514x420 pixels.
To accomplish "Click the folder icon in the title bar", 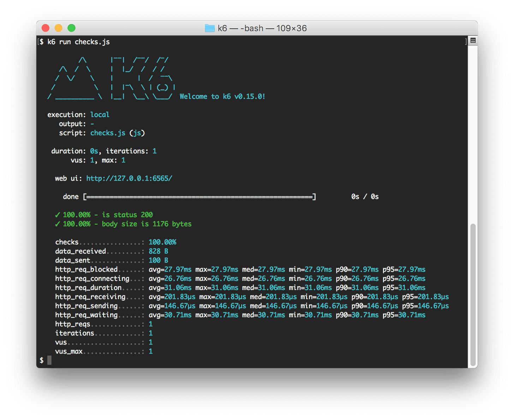I will click(210, 28).
